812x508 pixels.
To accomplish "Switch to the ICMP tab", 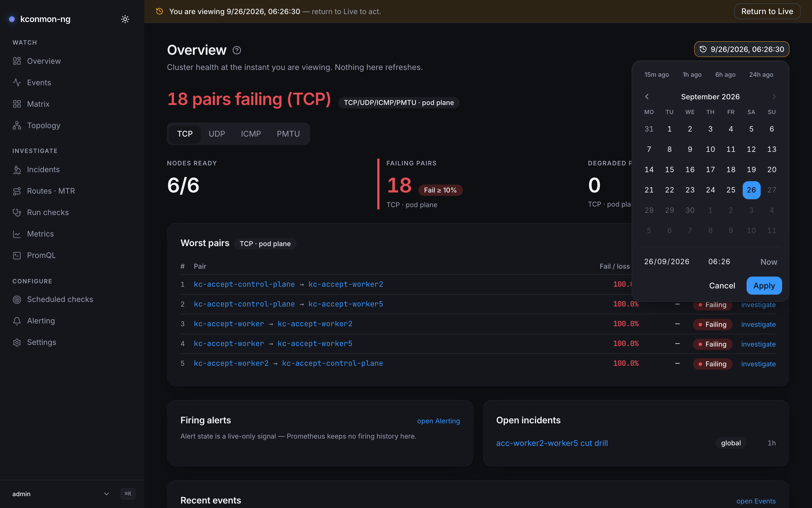I will tap(251, 134).
